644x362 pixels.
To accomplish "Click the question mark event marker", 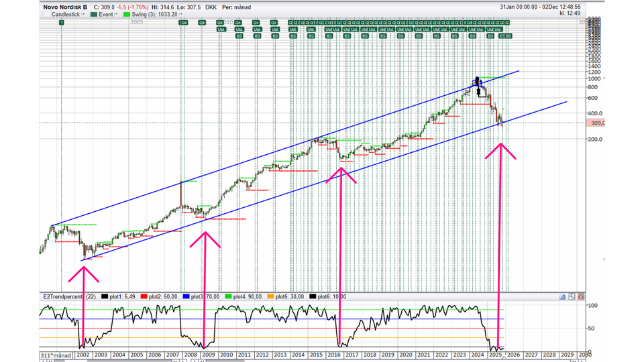I will click(61, 23).
